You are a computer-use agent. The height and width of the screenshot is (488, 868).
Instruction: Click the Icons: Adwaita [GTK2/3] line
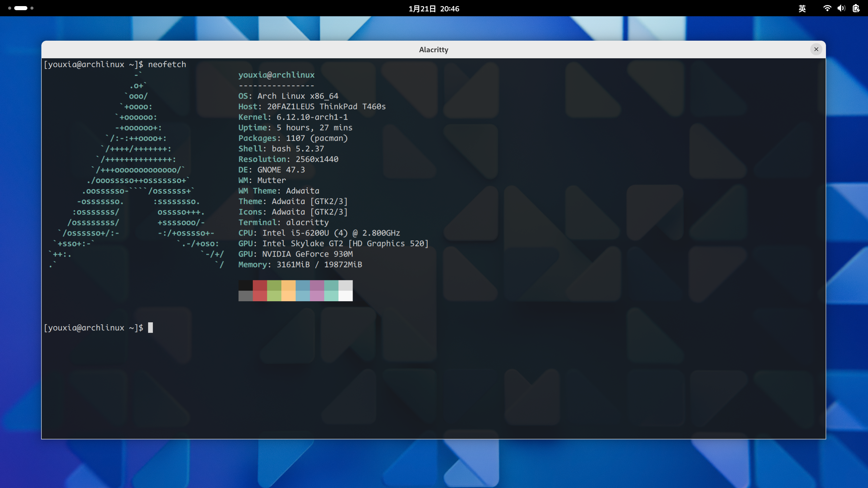[293, 211]
